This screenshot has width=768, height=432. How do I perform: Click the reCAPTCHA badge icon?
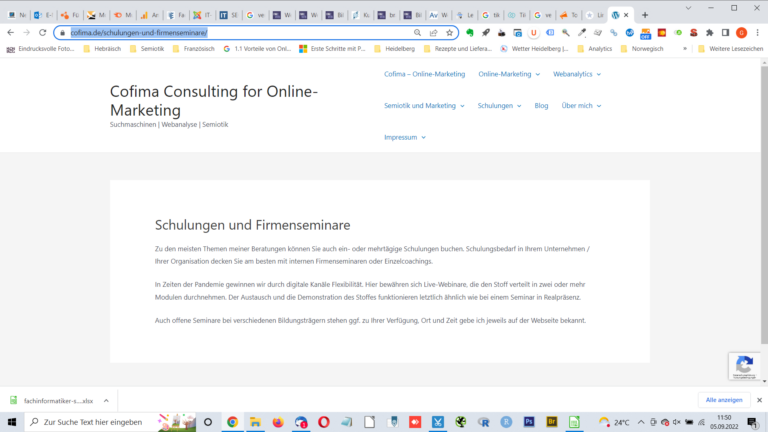pyautogui.click(x=742, y=367)
